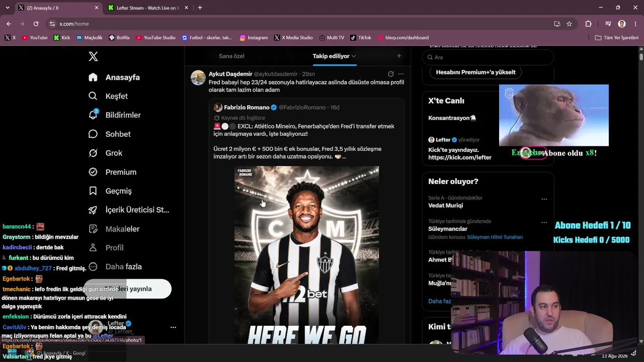This screenshot has width=644, height=362.
Task: Open Grok from the sidebar
Action: coord(105,153)
